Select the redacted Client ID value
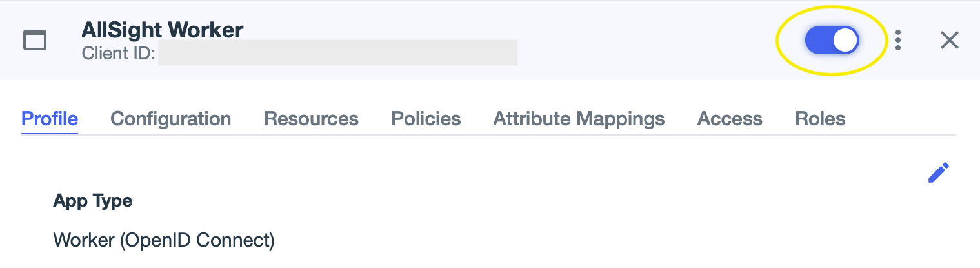 (337, 53)
